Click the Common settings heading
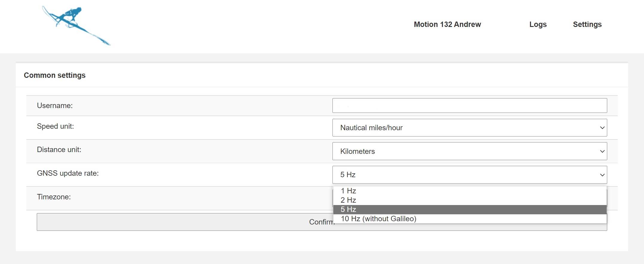 (x=55, y=75)
